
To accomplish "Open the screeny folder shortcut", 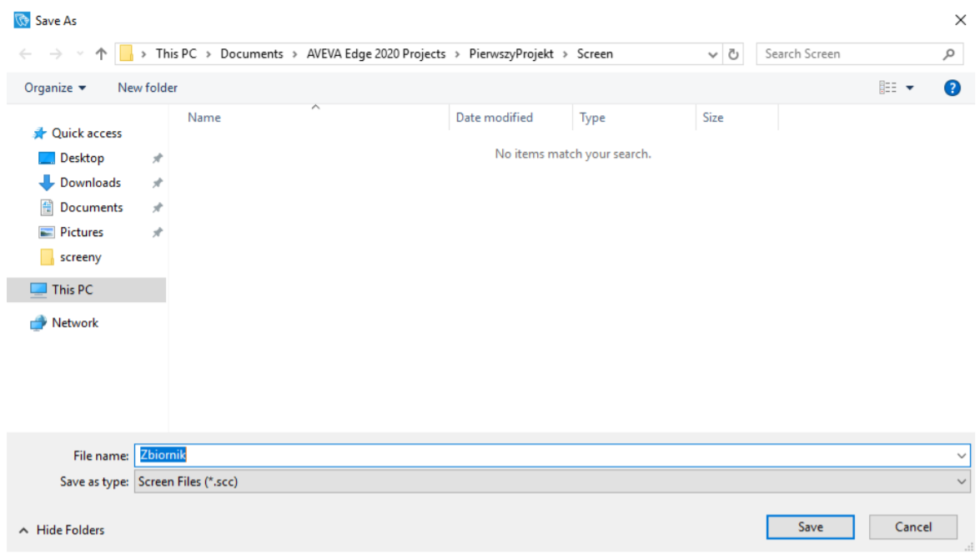I will pos(80,257).
